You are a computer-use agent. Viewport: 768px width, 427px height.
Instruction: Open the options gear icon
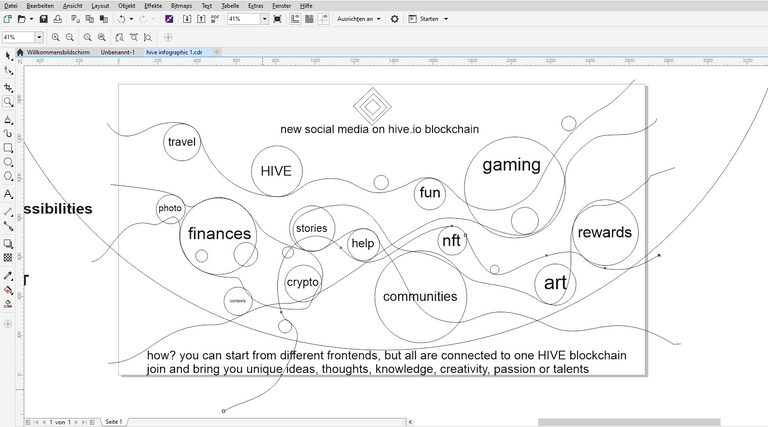coord(394,19)
